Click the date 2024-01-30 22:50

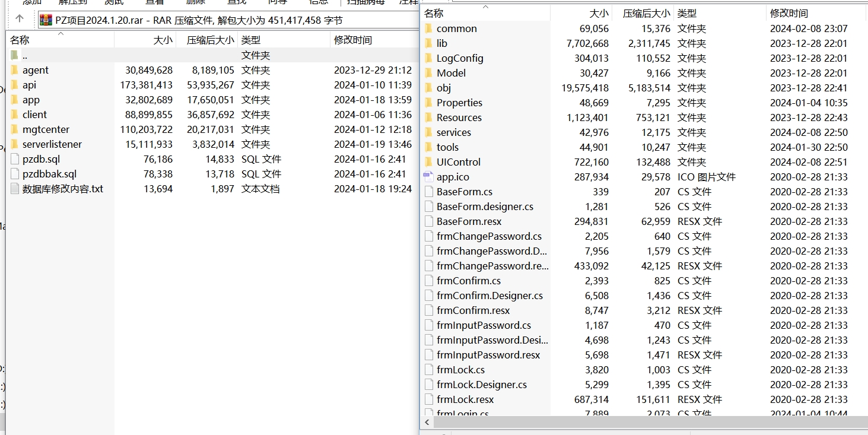[x=809, y=147]
